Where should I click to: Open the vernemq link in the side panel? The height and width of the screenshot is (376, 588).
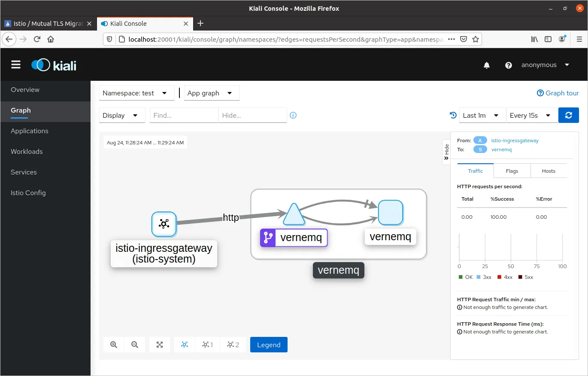click(501, 150)
